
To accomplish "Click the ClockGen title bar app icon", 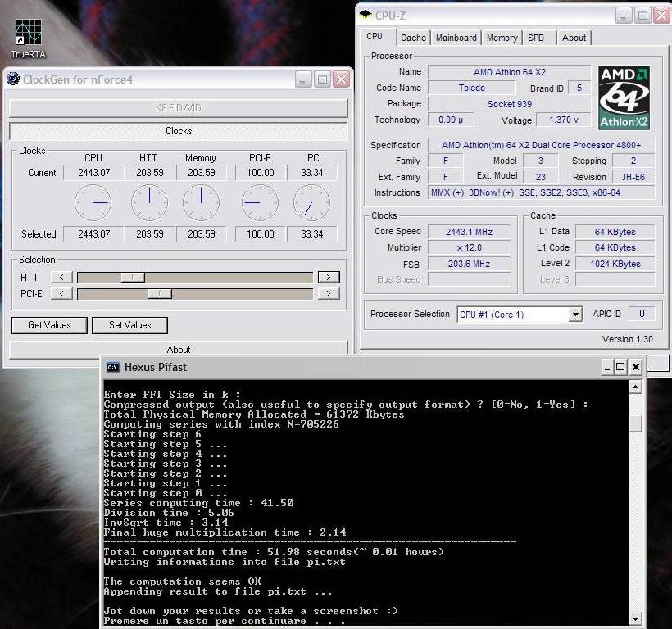I will tap(13, 79).
